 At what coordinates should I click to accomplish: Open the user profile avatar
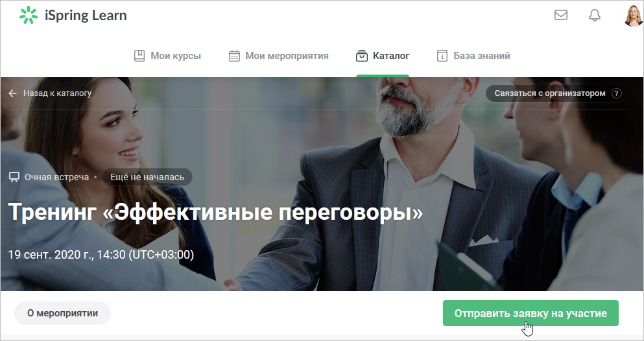(634, 16)
